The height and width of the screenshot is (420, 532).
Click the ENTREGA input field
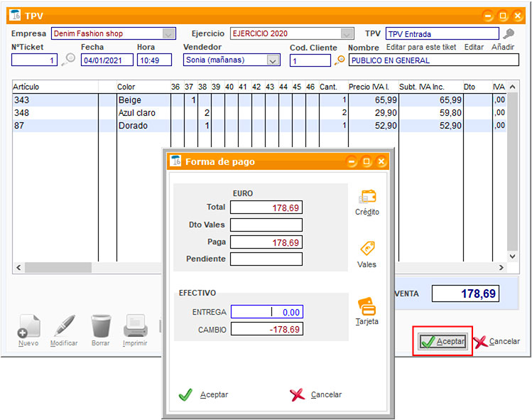point(267,312)
